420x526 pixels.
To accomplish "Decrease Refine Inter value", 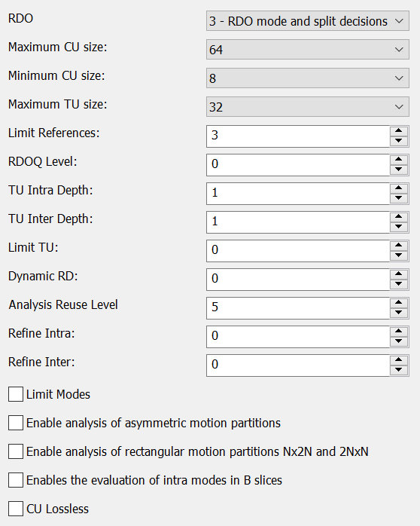I will (399, 370).
